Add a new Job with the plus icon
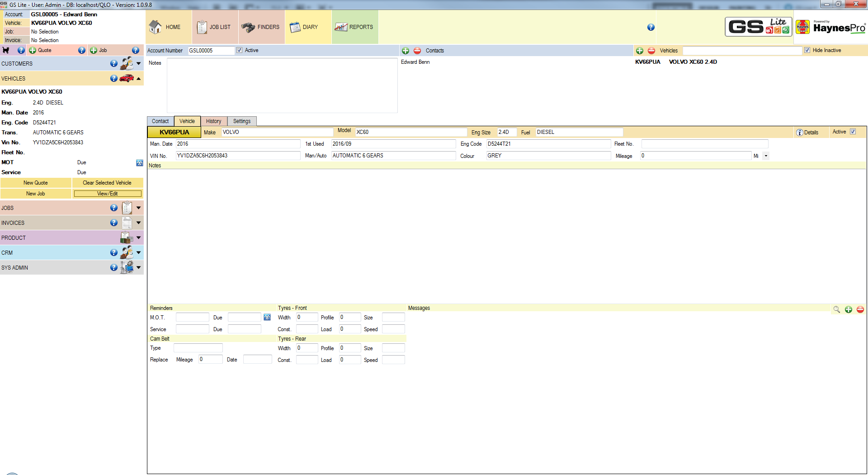This screenshot has height=475, width=868. (x=94, y=50)
